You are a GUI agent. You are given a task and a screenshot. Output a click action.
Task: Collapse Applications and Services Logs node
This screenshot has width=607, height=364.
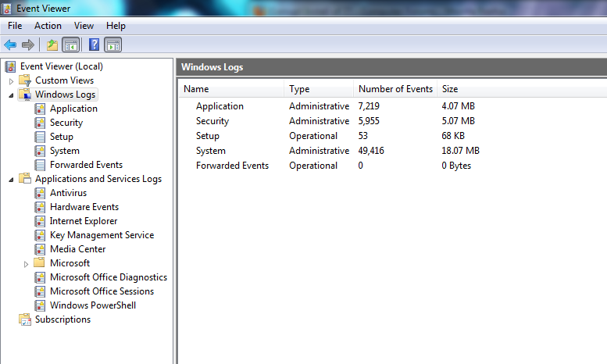tap(11, 180)
